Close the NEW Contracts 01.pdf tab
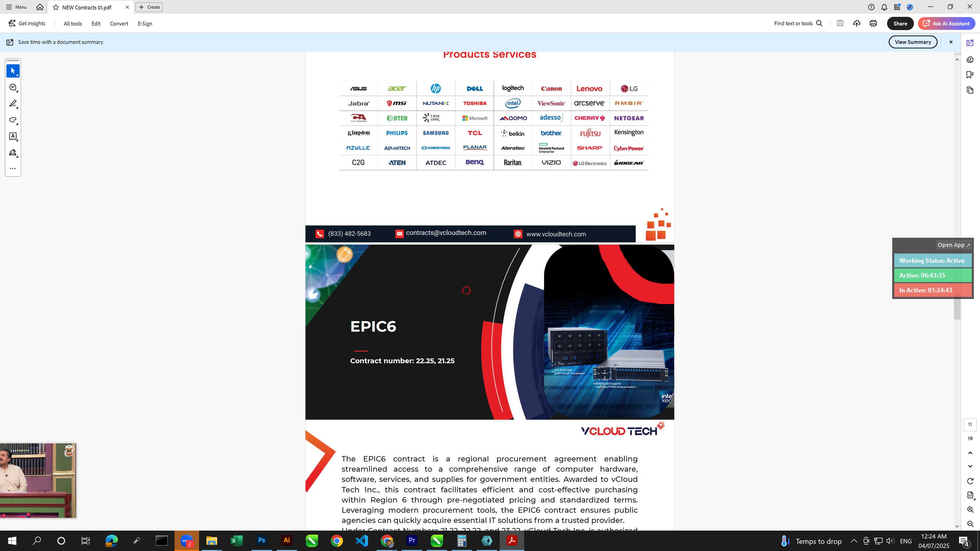Viewport: 980px width, 551px height. point(127,7)
